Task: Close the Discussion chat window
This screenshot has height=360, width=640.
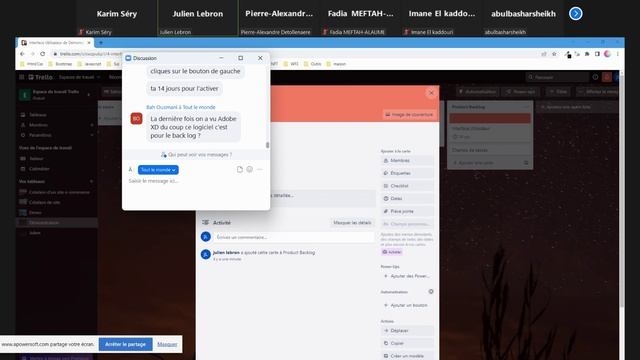Action: pos(260,58)
